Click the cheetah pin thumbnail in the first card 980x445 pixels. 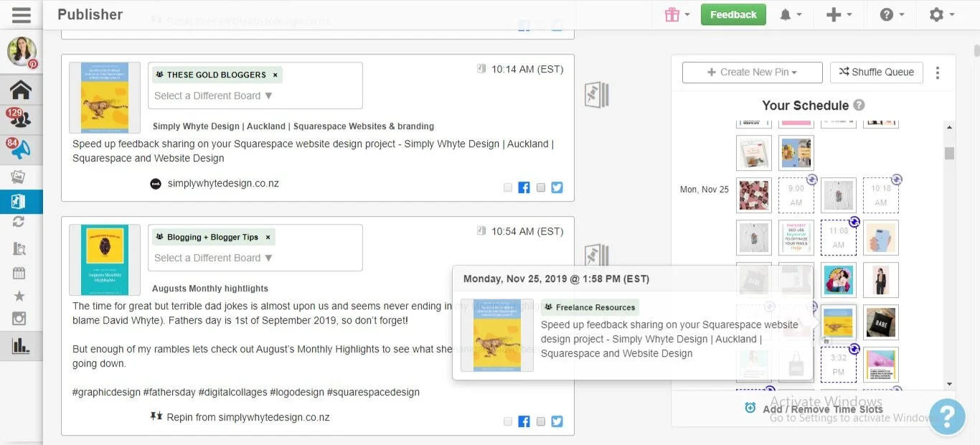click(105, 98)
